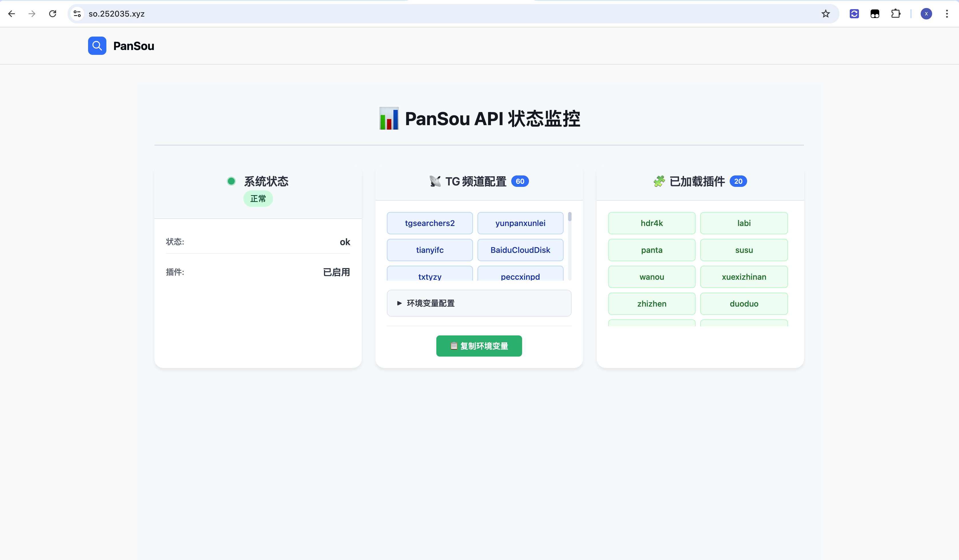The image size is (959, 560).
Task: Click the 'TG 频道配置' heading
Action: tap(476, 181)
